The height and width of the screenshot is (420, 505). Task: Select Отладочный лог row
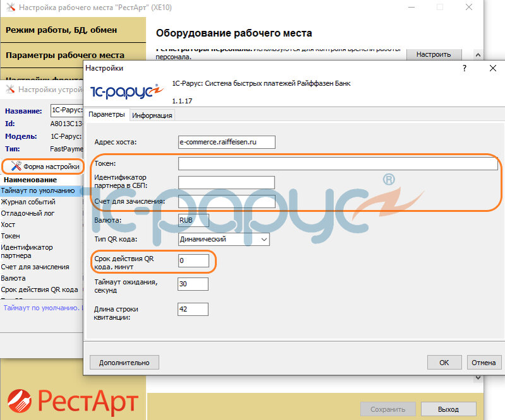[42, 213]
